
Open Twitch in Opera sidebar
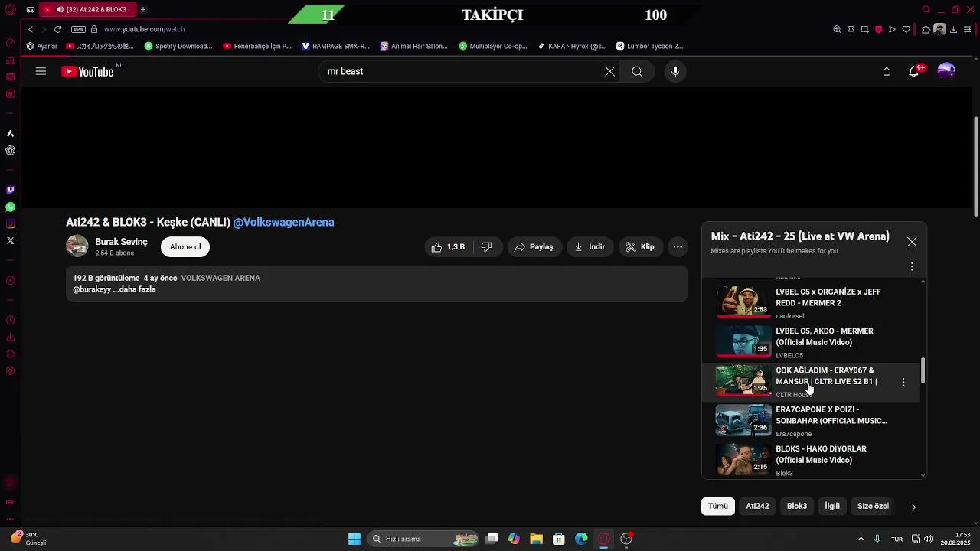tap(10, 190)
